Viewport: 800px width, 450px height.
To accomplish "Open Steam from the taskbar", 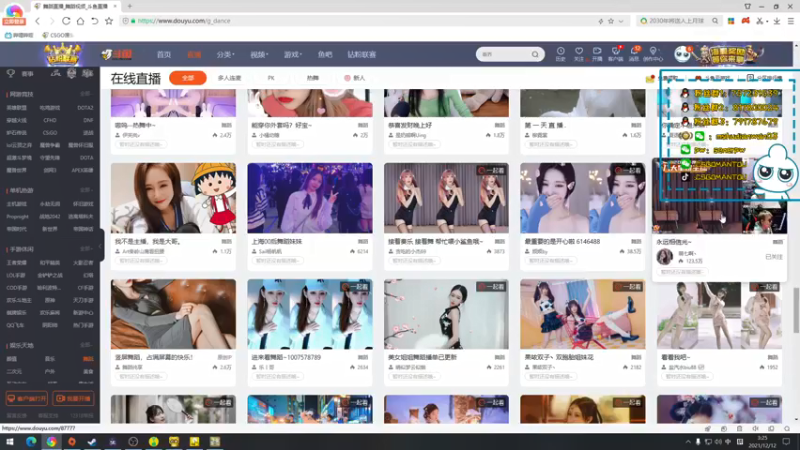I will 92,442.
